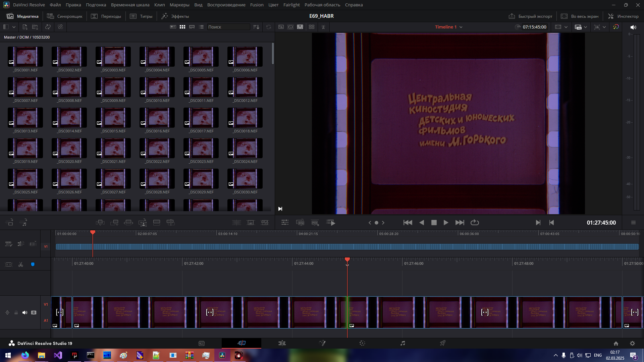
Task: Mute viewer audio with speaker icon
Action: point(633,27)
